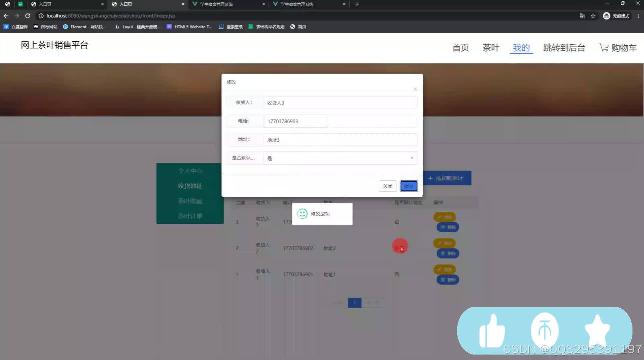This screenshot has height=360, width=644.
Task: Click the edit (修改) icon for row 1
Action: [445, 269]
